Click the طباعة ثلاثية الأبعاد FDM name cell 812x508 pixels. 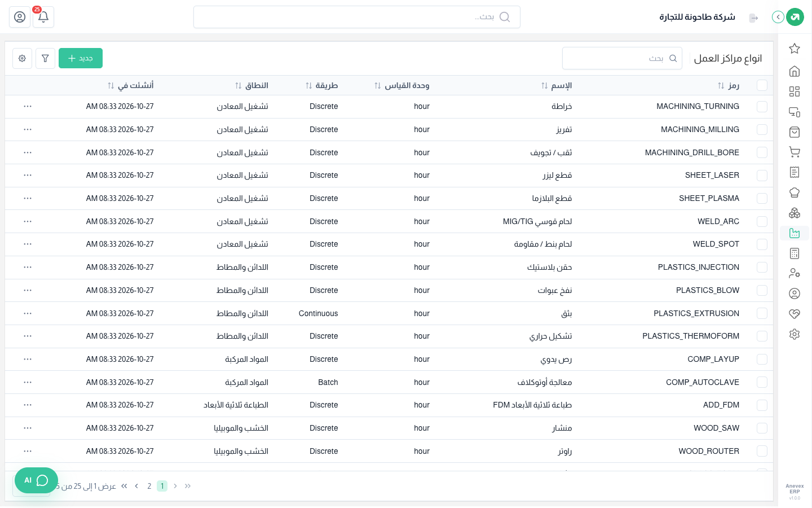tap(532, 405)
